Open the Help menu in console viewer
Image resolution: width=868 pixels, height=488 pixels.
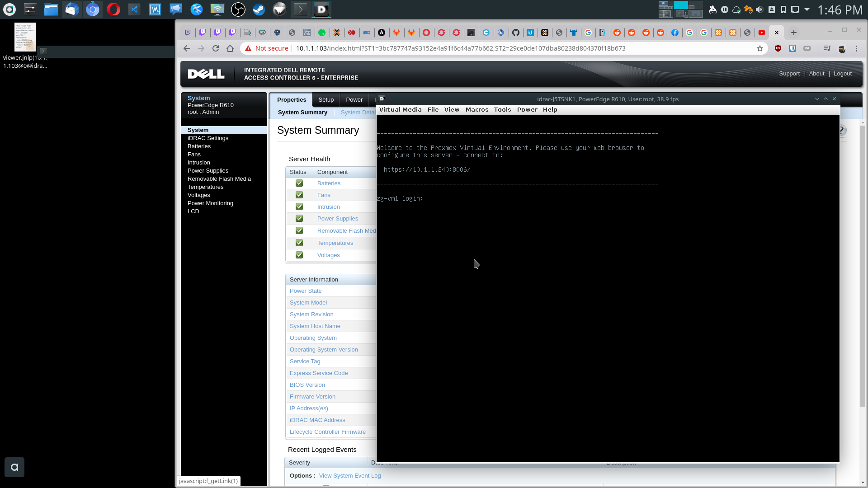pyautogui.click(x=550, y=110)
